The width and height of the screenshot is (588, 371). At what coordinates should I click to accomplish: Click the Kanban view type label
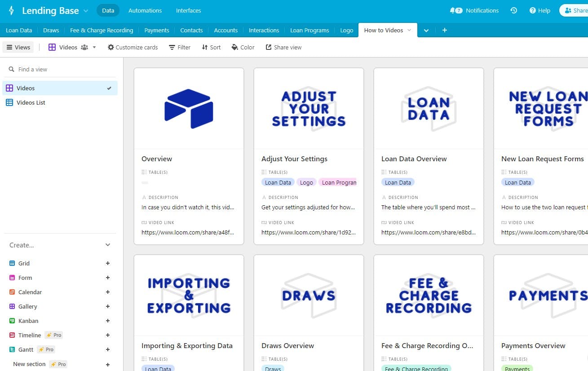28,321
